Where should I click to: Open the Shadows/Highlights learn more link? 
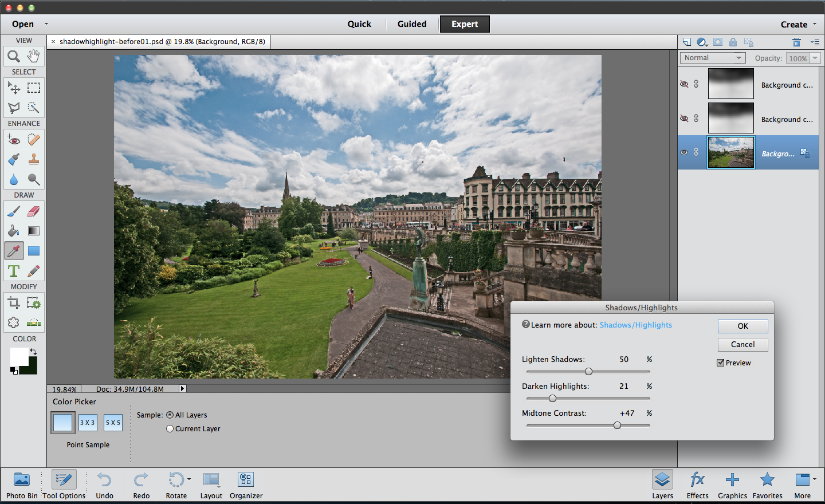point(635,325)
